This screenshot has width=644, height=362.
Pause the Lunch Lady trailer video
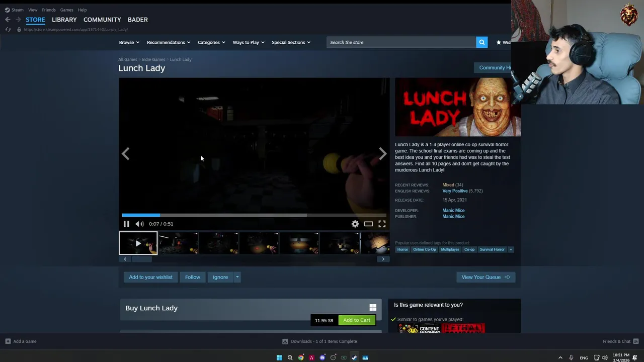[126, 224]
